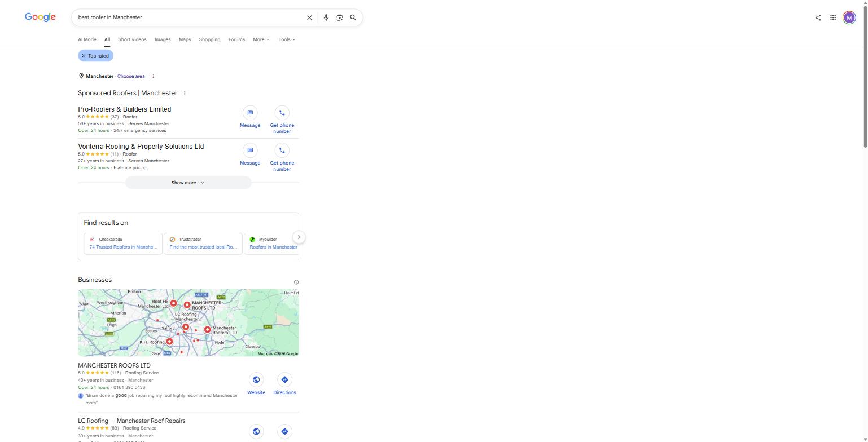Open the account profile avatar
Viewport: 868px width, 442px height.
[849, 17]
